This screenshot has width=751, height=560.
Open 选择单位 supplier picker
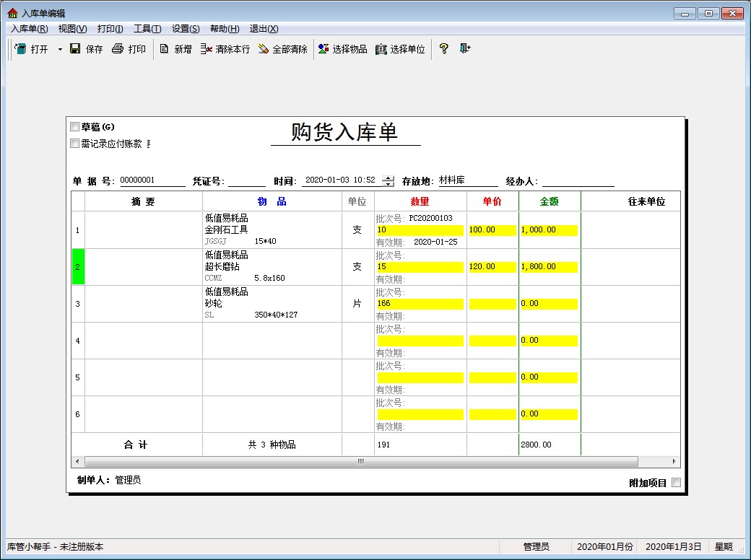point(381,49)
